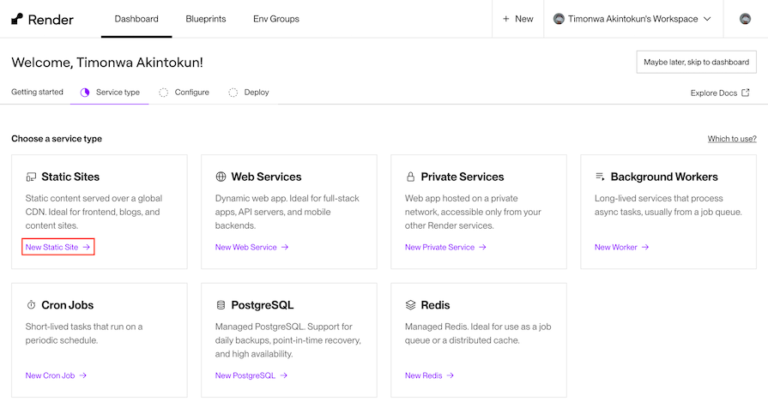Click the Service type progress circle icon
The height and width of the screenshot is (414, 768).
(x=85, y=92)
